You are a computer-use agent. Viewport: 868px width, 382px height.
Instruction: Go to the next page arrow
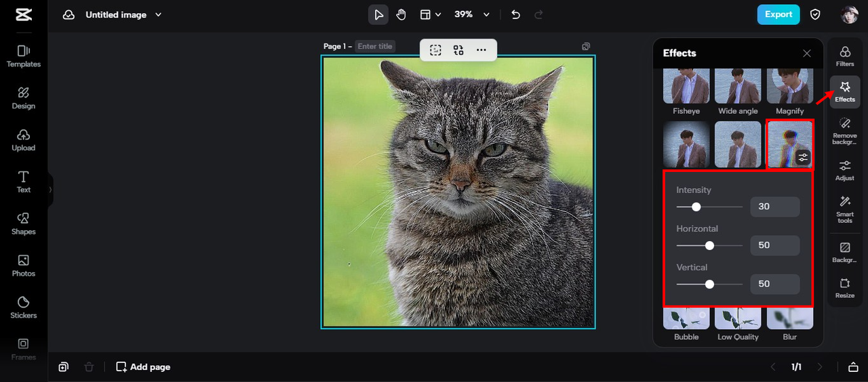(x=820, y=367)
